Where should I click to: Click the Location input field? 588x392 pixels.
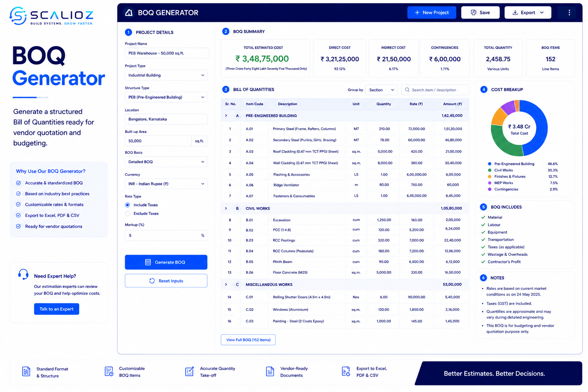[x=166, y=119]
